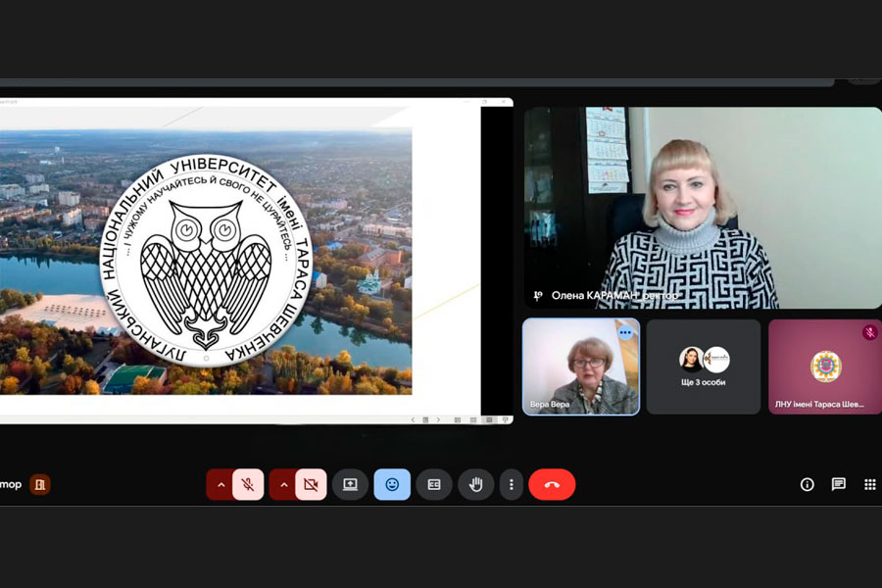Screen dimensions: 882x588
Task: Open host controls door icon
Action: tap(40, 484)
